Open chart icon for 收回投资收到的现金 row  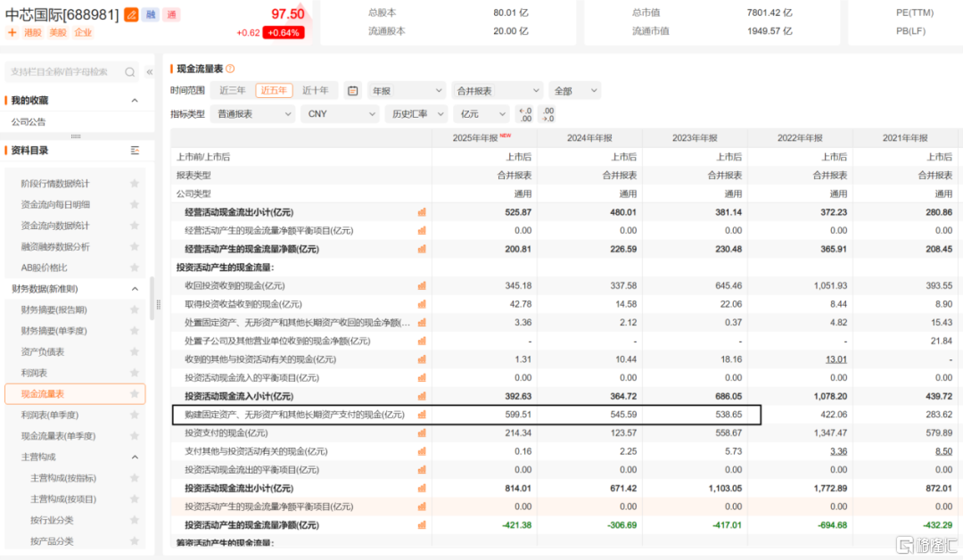click(422, 286)
